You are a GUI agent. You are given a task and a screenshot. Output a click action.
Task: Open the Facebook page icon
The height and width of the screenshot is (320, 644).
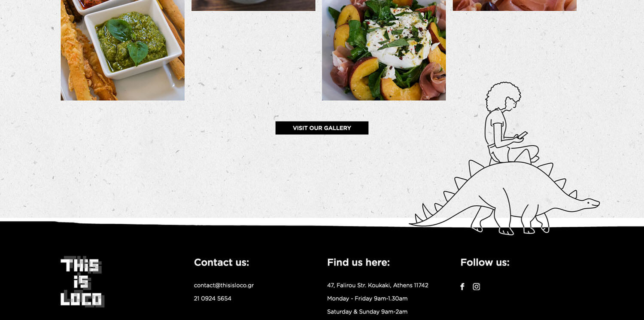[x=462, y=286]
